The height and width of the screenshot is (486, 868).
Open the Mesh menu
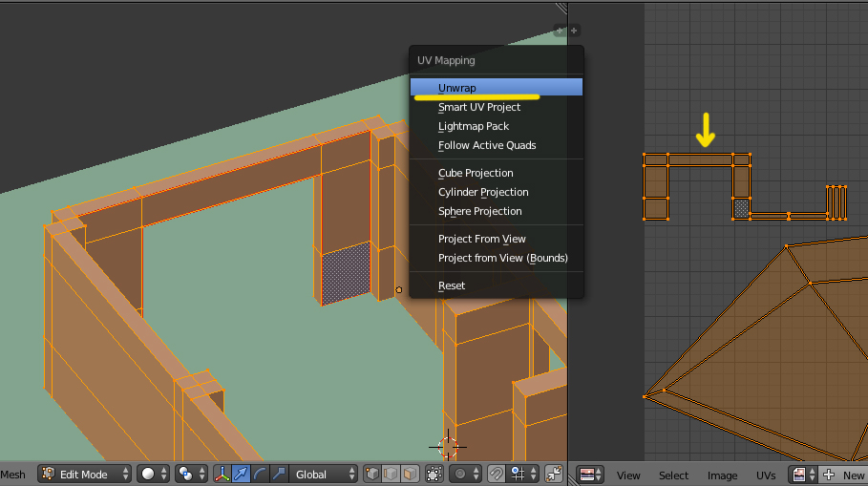point(12,475)
